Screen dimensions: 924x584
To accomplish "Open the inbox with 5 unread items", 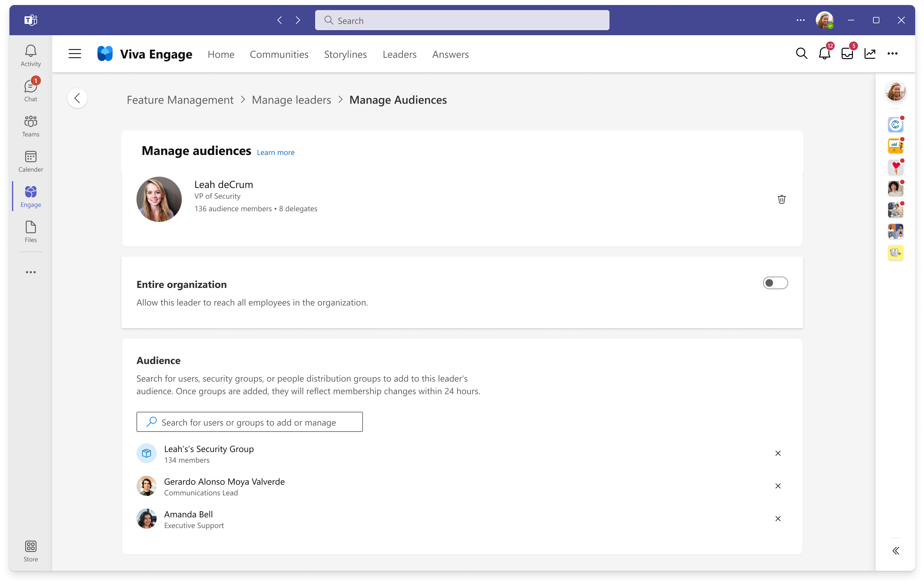I will click(x=847, y=54).
